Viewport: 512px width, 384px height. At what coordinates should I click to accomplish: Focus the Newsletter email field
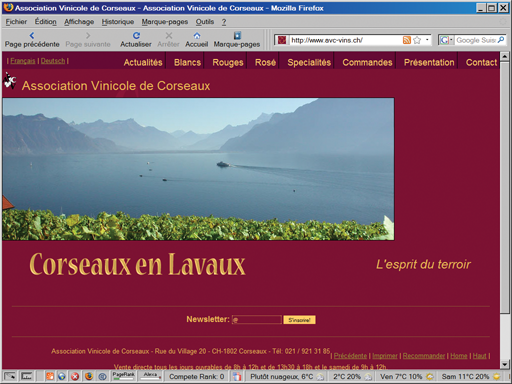tap(257, 320)
